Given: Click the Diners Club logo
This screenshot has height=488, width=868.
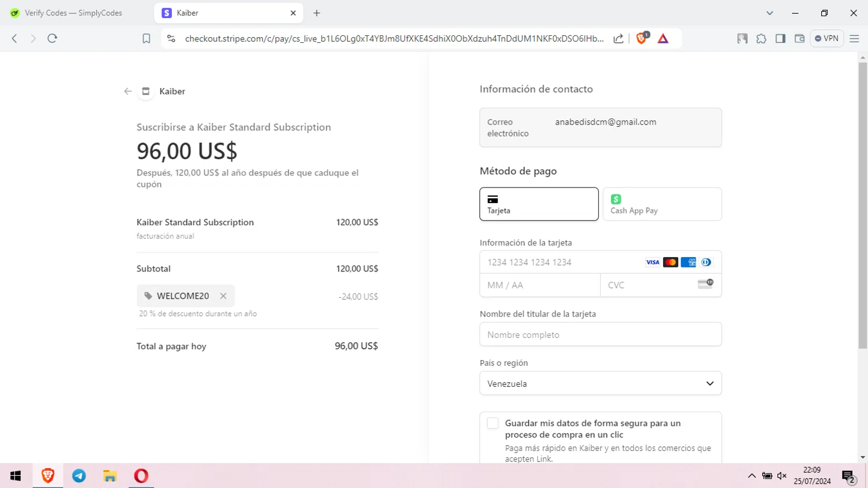Looking at the screenshot, I should 706,262.
